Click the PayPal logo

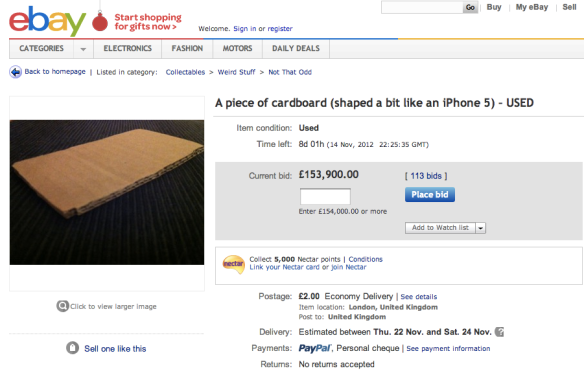(315, 348)
